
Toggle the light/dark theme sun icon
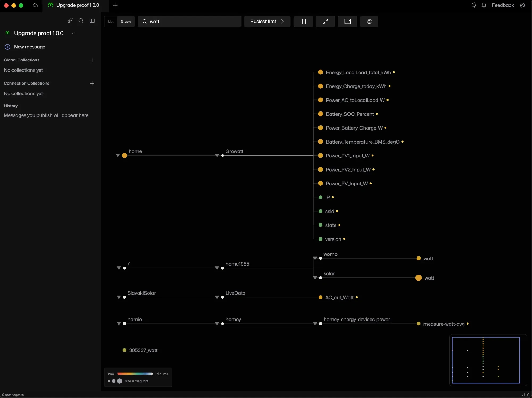pos(474,5)
